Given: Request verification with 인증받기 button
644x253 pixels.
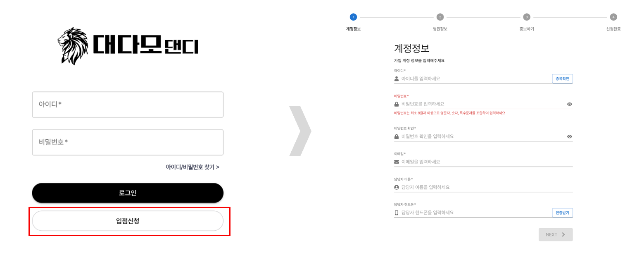Looking at the screenshot, I should click(x=562, y=213).
